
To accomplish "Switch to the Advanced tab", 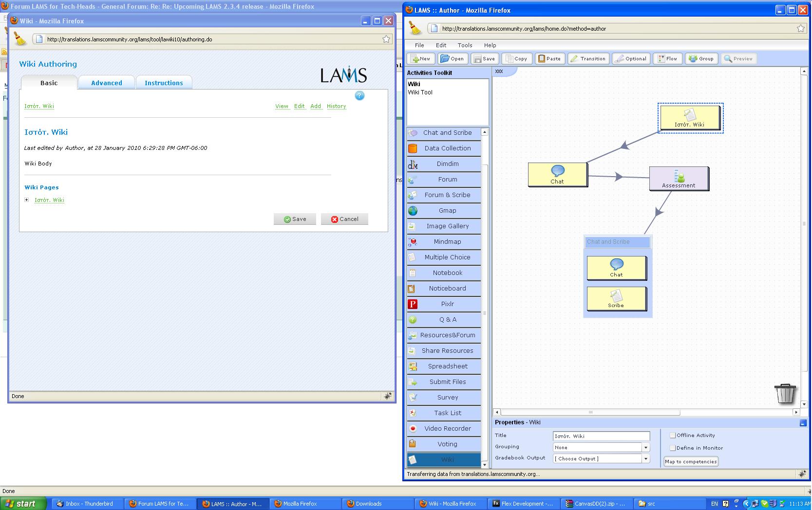I will 107,83.
